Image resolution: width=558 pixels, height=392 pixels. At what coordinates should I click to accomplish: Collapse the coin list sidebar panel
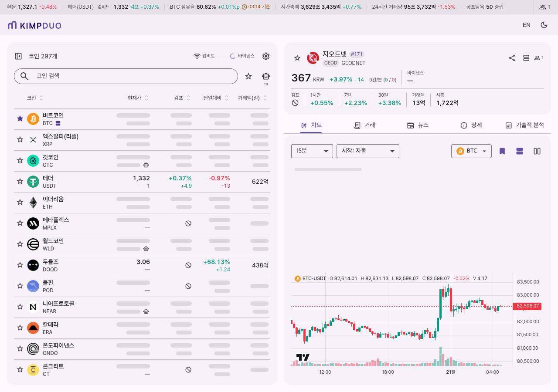18,56
